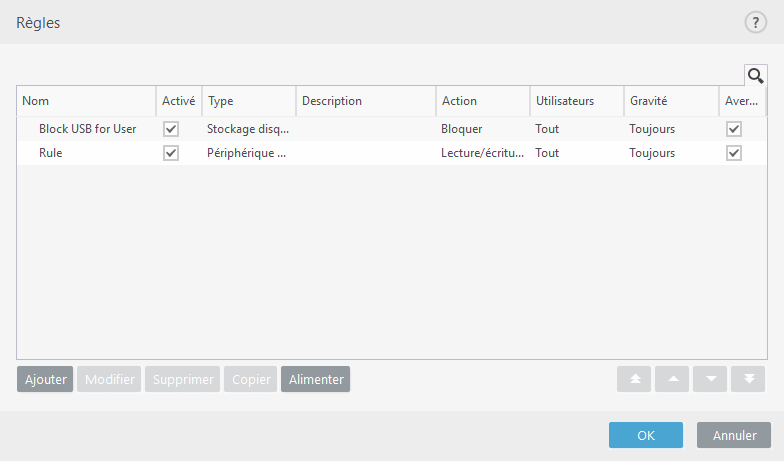The height and width of the screenshot is (461, 784).
Task: Click Toujours in Block USB for User row
Action: pyautogui.click(x=652, y=129)
